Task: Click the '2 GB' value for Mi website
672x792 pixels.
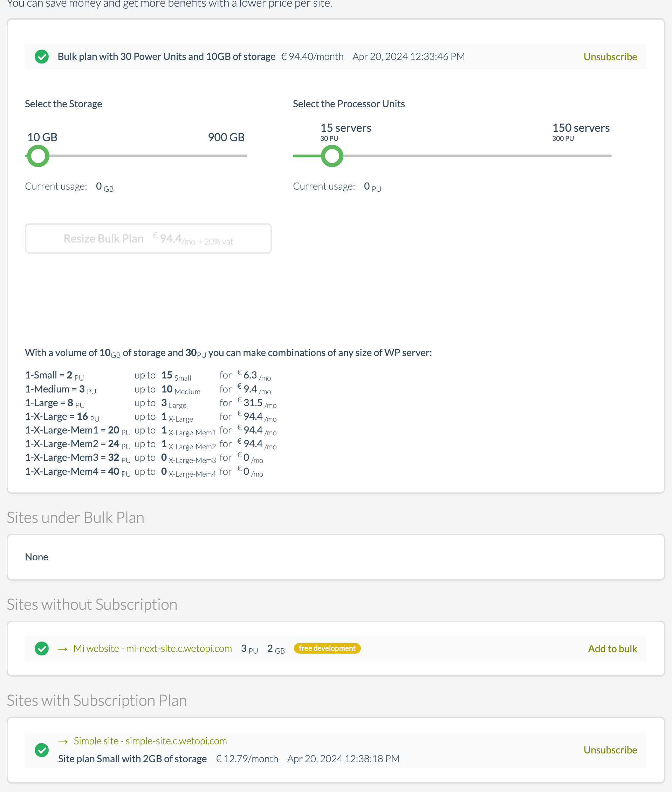Action: pyautogui.click(x=276, y=649)
